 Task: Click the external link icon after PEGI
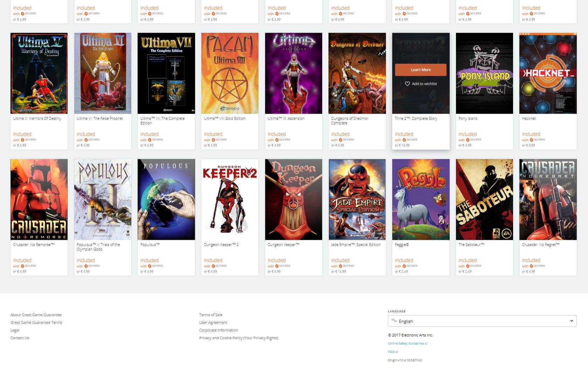tap(397, 352)
